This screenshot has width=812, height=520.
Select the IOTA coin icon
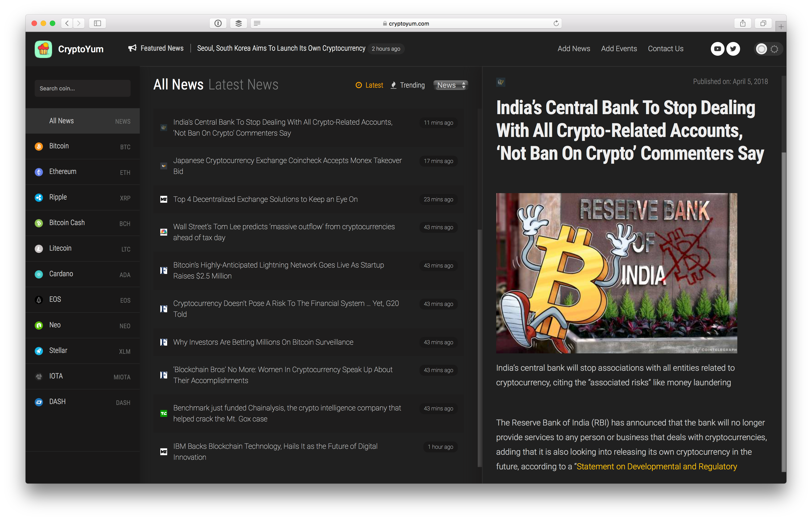tap(39, 376)
